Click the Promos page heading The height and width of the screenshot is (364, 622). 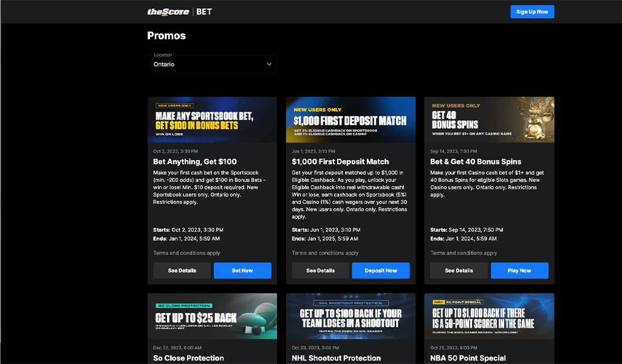(x=166, y=36)
